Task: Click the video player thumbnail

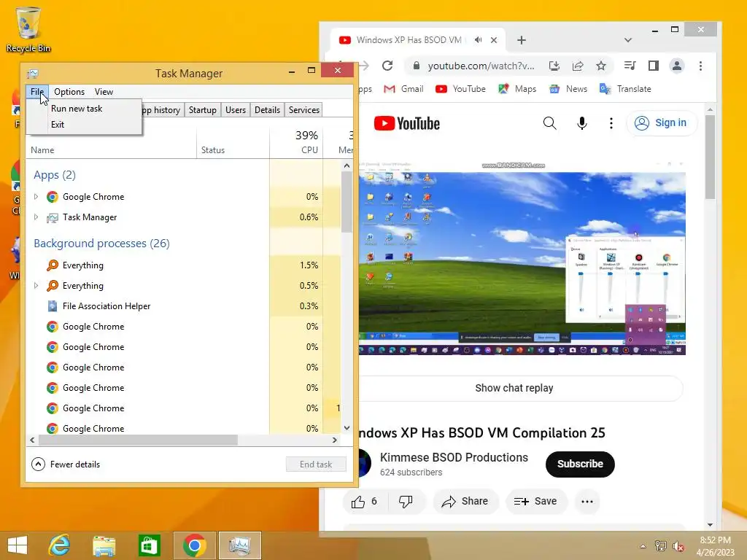Action: 522,257
